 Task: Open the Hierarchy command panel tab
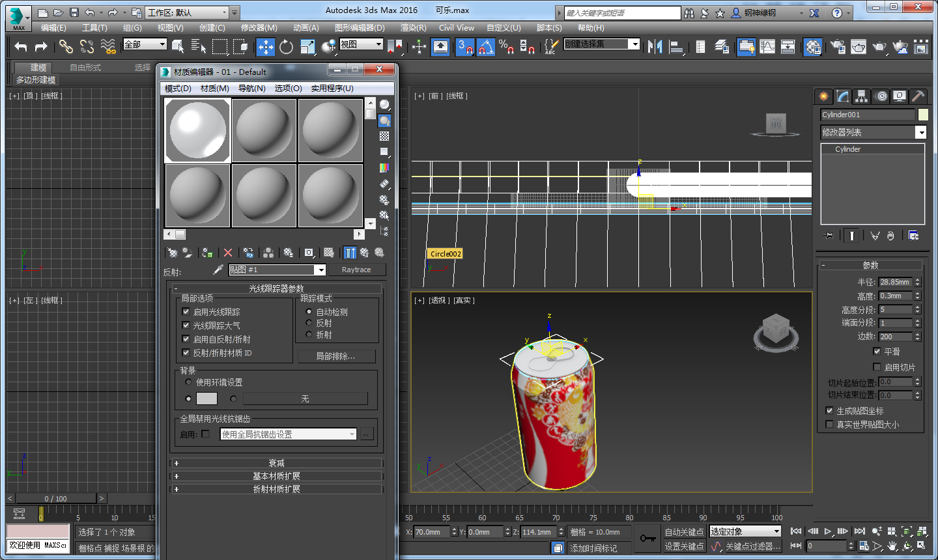click(862, 96)
